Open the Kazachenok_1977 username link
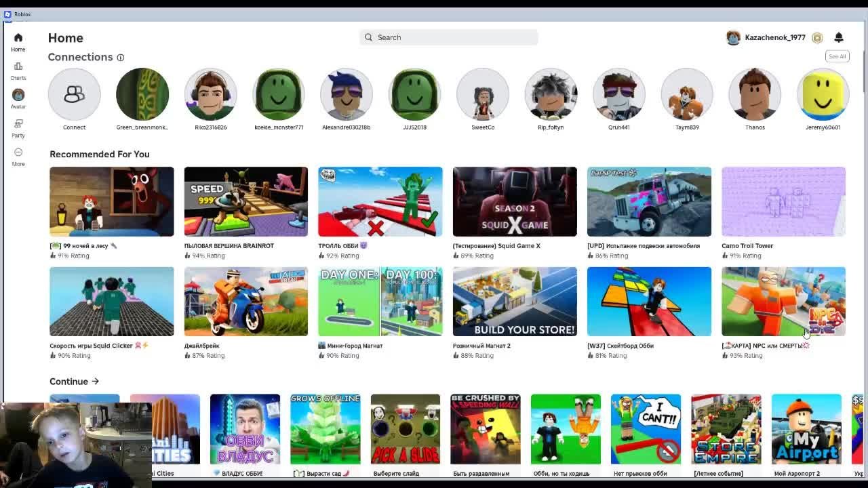 pyautogui.click(x=775, y=38)
